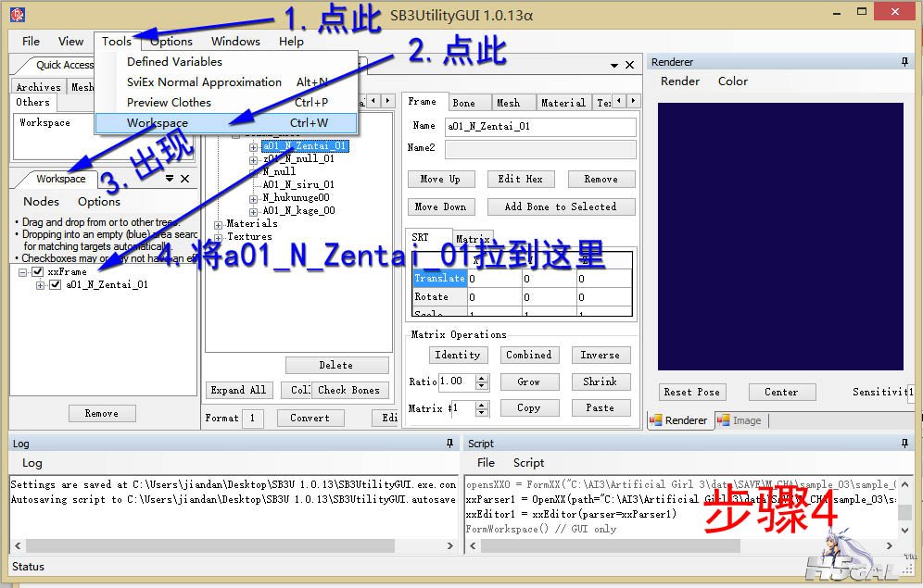Click the right tab-scroll arrow beside the Material tab
Image resolution: width=923 pixels, height=588 pixels.
(633, 101)
